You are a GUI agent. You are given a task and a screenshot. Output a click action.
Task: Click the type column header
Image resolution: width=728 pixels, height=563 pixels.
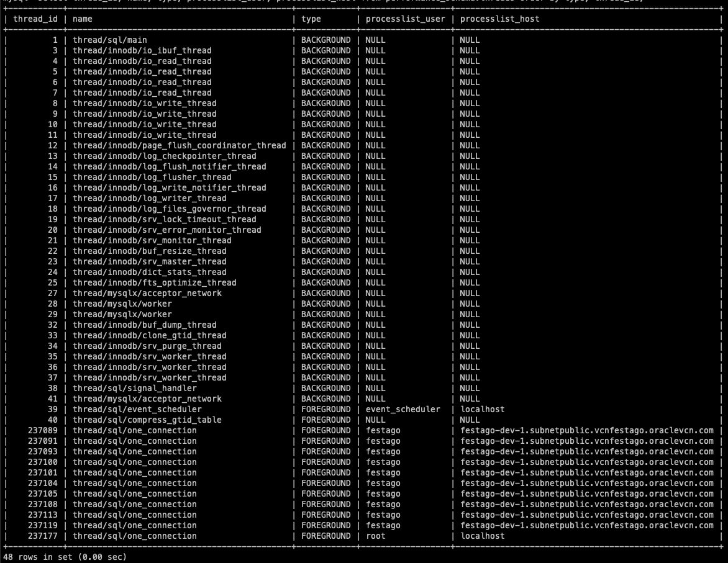(x=311, y=19)
